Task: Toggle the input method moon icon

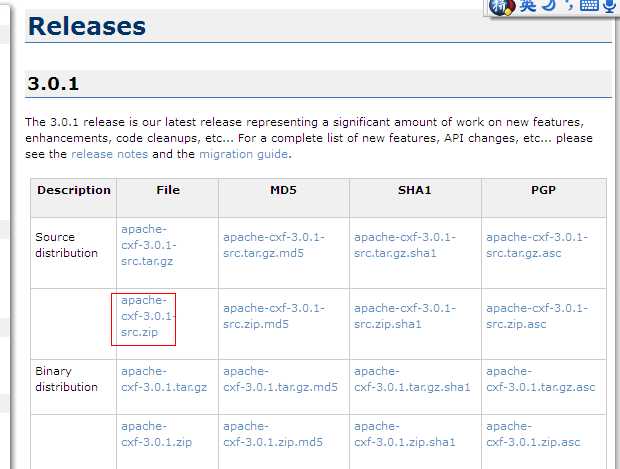Action: [x=550, y=5]
